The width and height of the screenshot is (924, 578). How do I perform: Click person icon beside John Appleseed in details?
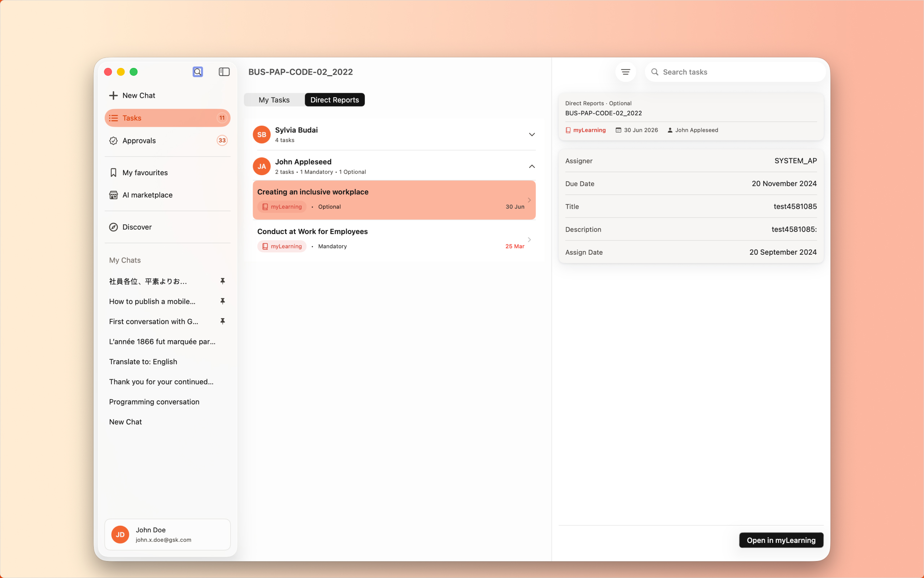click(670, 130)
